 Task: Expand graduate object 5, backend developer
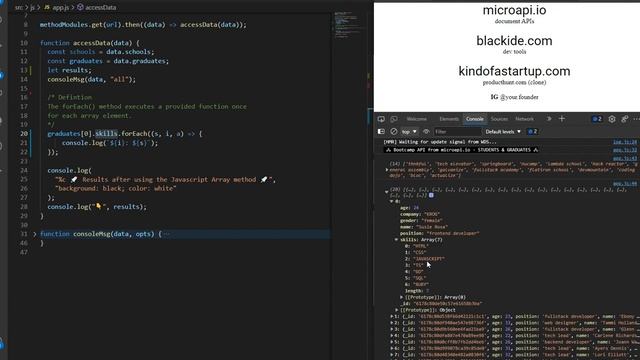(x=392, y=342)
